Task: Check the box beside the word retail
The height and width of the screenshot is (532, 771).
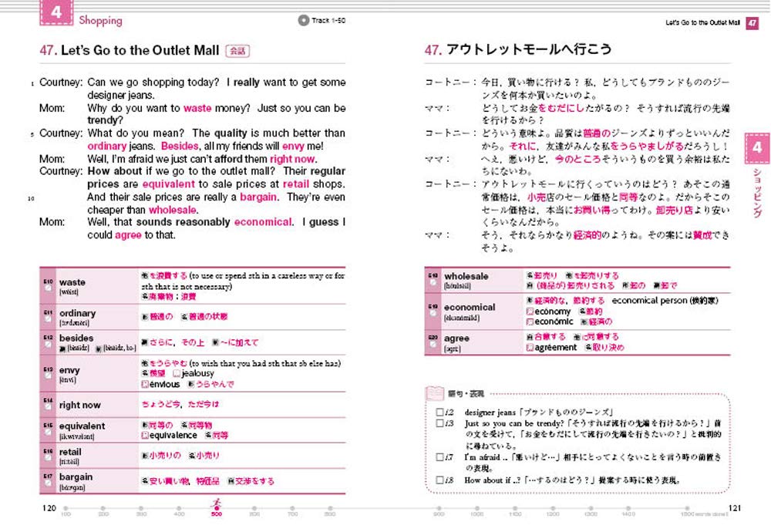Action: pyautogui.click(x=48, y=457)
